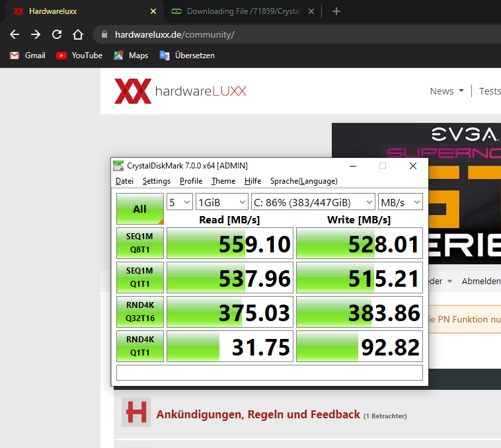Open the Übersetzen bookmark
Viewport: 501px width, 448px height.
pyautogui.click(x=187, y=56)
